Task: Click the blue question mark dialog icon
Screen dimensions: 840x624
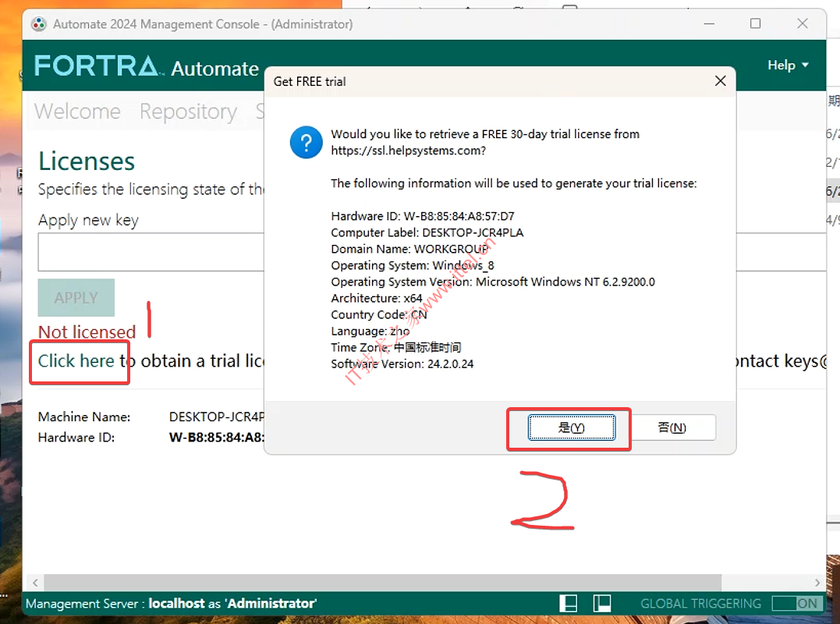Action: point(306,143)
